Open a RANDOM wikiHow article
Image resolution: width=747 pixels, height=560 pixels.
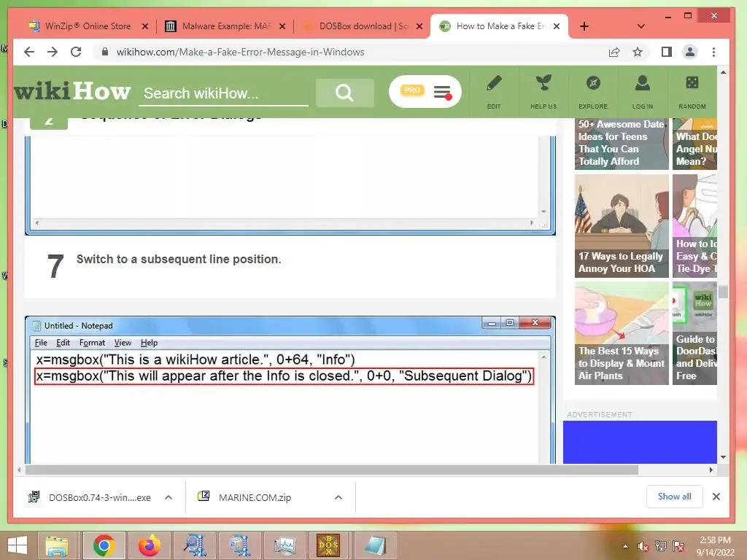pos(692,92)
